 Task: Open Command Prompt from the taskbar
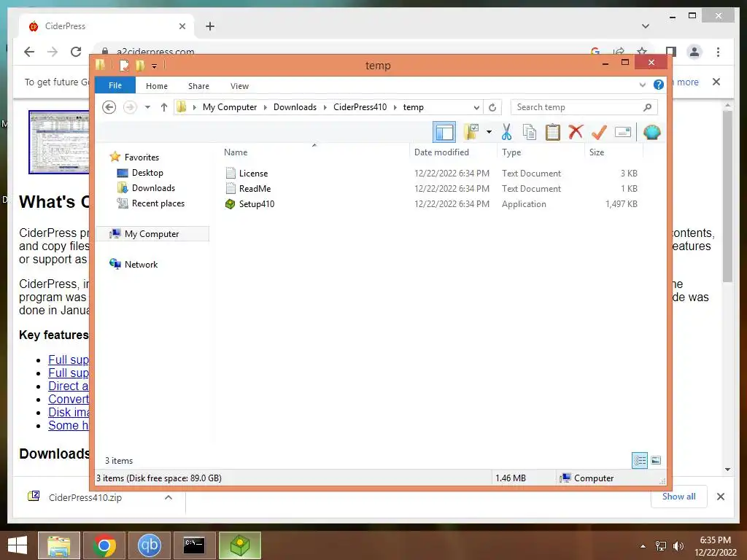pyautogui.click(x=194, y=545)
